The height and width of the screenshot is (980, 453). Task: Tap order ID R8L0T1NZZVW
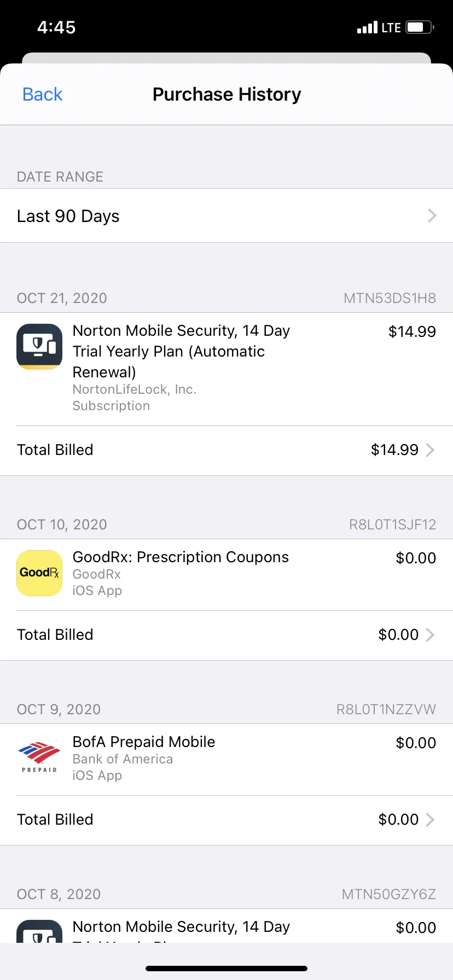(386, 709)
